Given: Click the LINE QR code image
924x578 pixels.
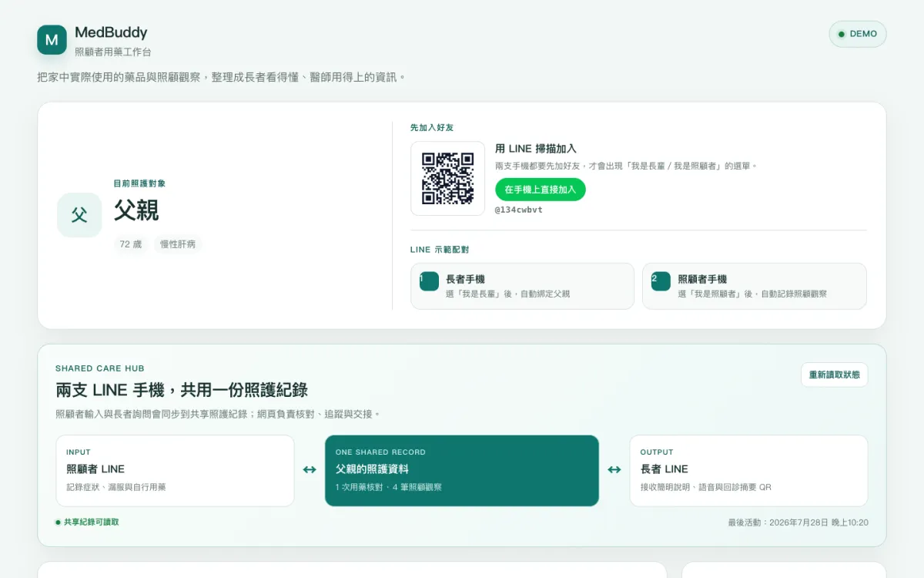Looking at the screenshot, I should click(447, 178).
